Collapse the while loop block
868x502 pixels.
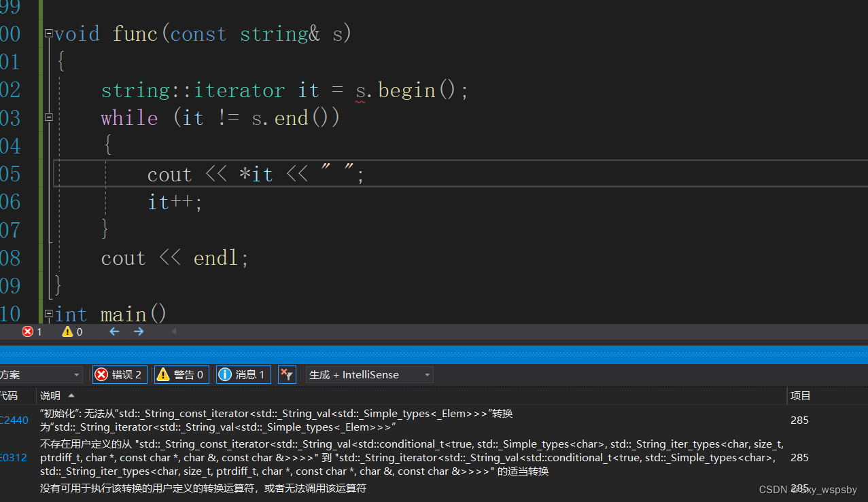pyautogui.click(x=48, y=118)
